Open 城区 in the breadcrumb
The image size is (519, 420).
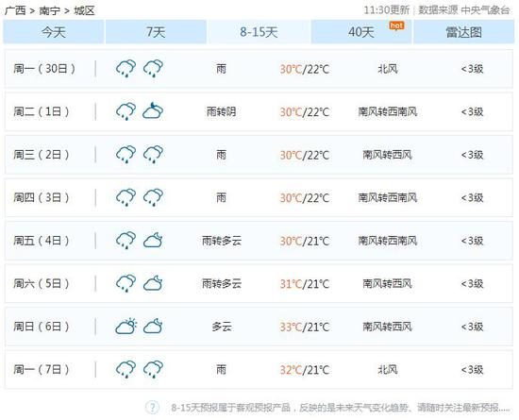click(x=84, y=10)
